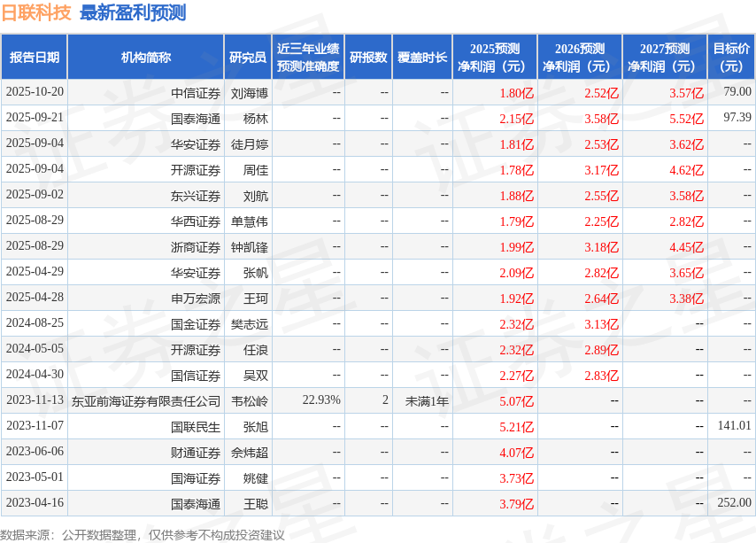756x543 pixels.
Task: Click 中信证券 in the institution column
Action: coord(196,93)
